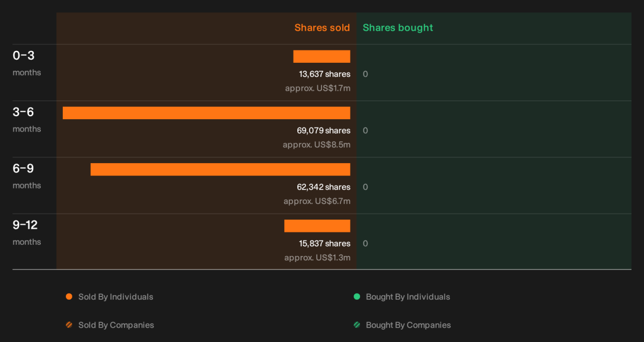Click the approx. US$8.5m amount
The image size is (644, 342).
click(317, 144)
